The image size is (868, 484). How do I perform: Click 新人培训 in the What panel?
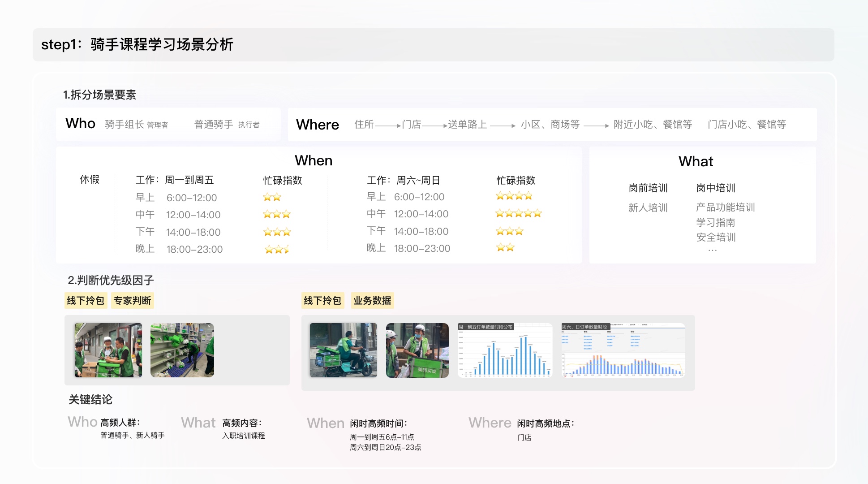click(x=648, y=207)
